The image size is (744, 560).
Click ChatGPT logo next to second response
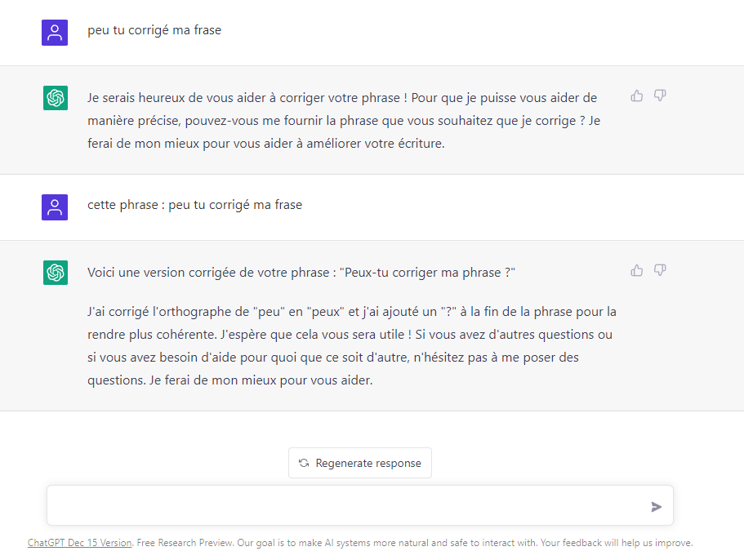56,273
